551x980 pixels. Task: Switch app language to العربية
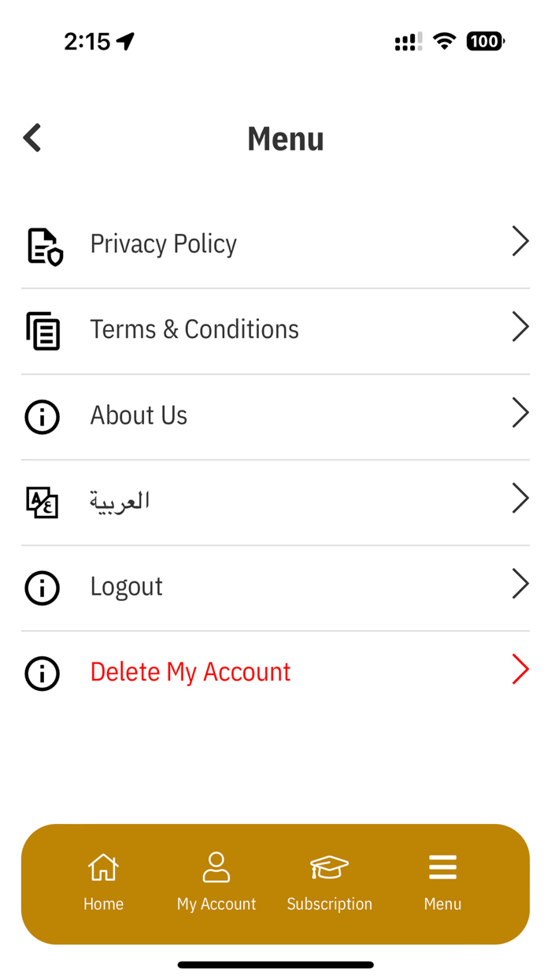(x=120, y=501)
